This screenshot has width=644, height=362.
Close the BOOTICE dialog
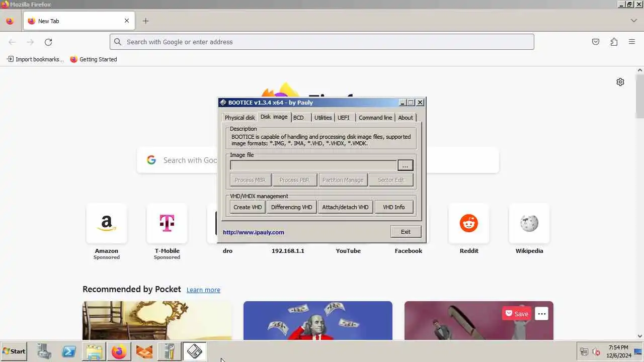point(420,103)
